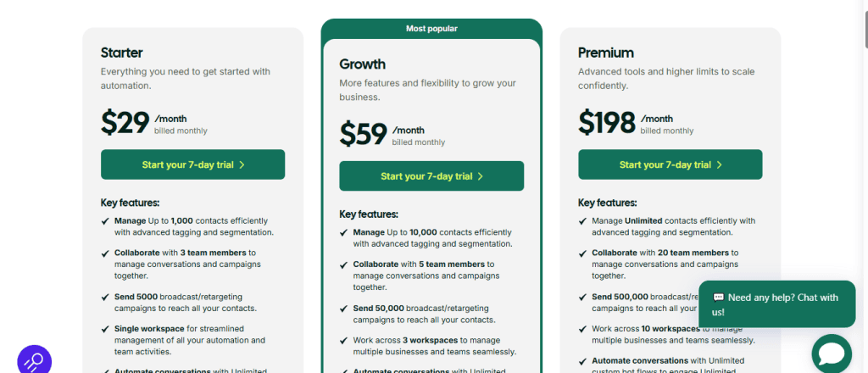
Task: Click the chevron arrow on Premium trial button
Action: (x=720, y=164)
